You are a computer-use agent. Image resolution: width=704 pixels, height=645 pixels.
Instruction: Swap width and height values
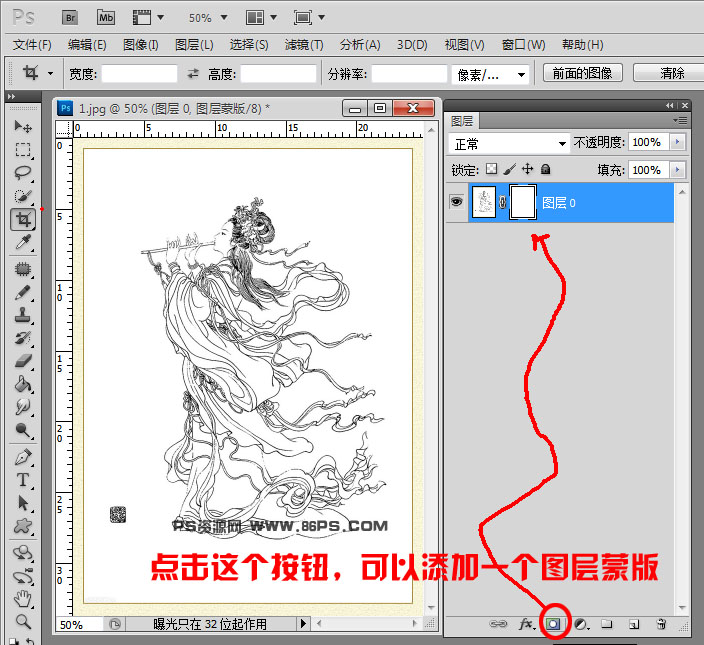pos(193,74)
